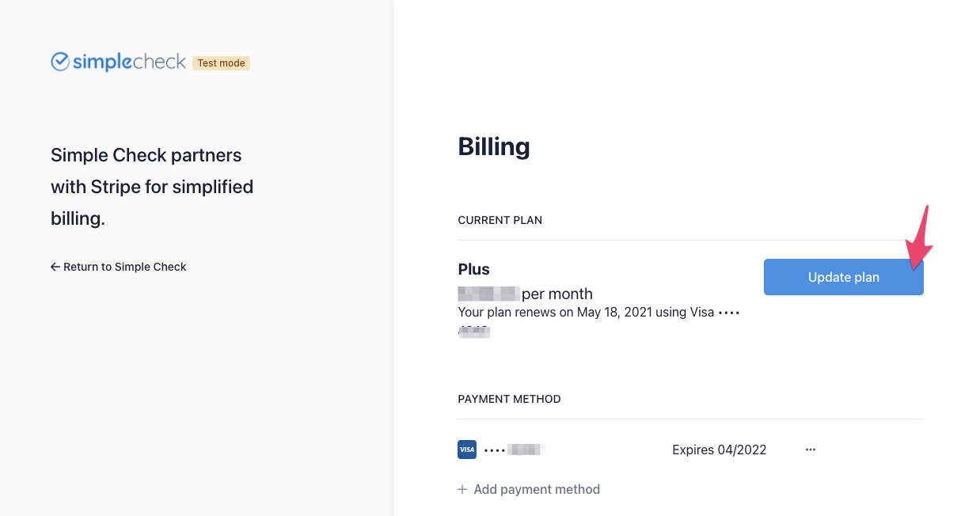
Task: Click the Billing page heading
Action: click(494, 146)
